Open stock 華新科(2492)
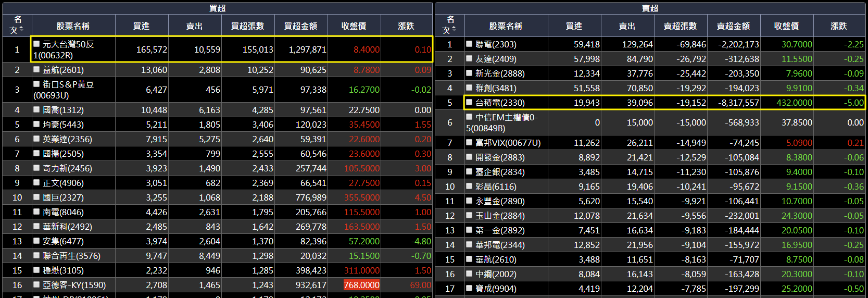This screenshot has height=298, width=868. tap(67, 227)
